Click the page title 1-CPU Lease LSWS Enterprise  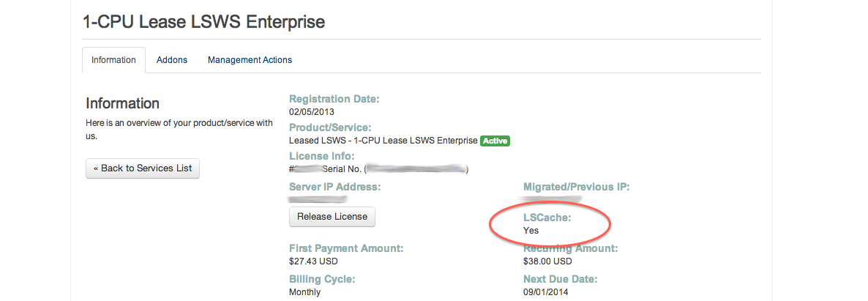pyautogui.click(x=203, y=22)
